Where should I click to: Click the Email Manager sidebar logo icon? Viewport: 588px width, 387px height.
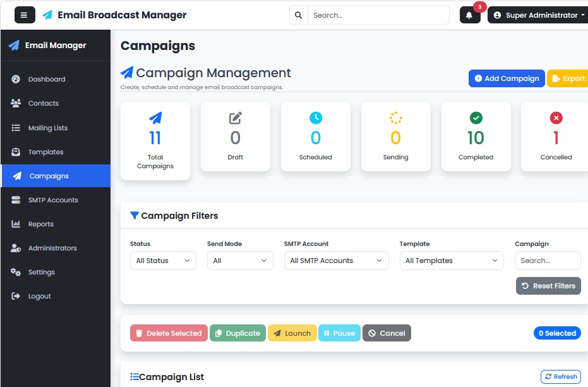[x=14, y=46]
